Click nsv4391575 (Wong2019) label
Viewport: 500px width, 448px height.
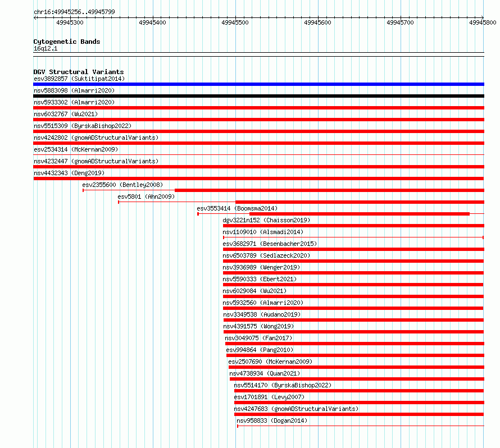point(258,326)
